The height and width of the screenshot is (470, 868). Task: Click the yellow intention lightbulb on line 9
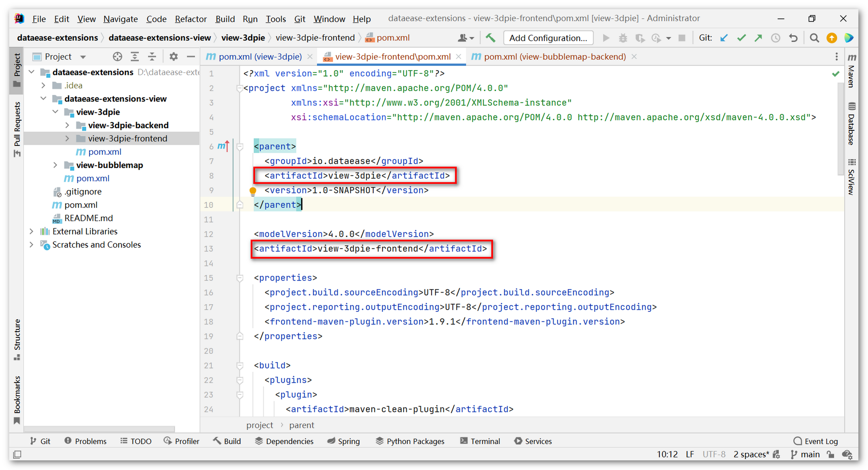[x=253, y=191]
